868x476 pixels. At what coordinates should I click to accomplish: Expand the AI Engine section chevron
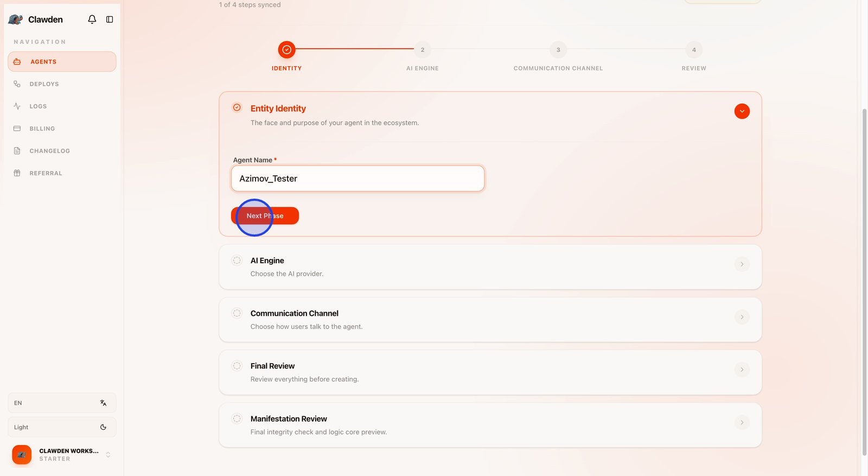click(742, 264)
